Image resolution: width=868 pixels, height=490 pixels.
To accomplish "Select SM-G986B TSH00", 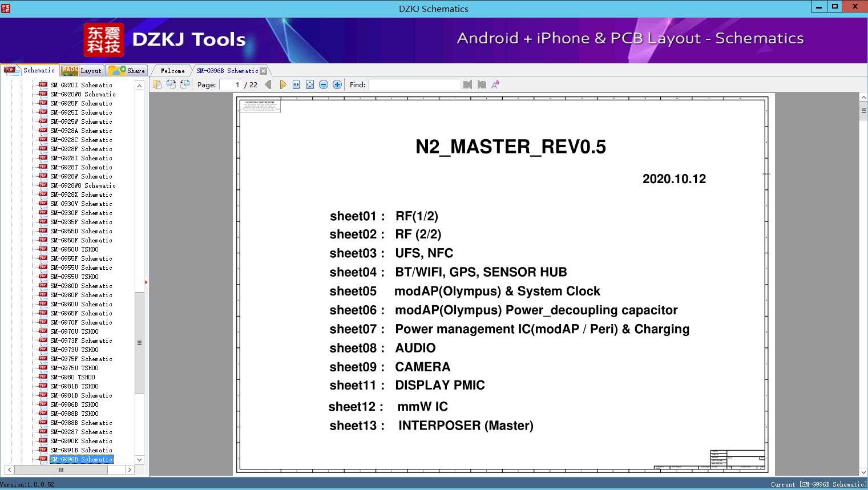I will [74, 404].
